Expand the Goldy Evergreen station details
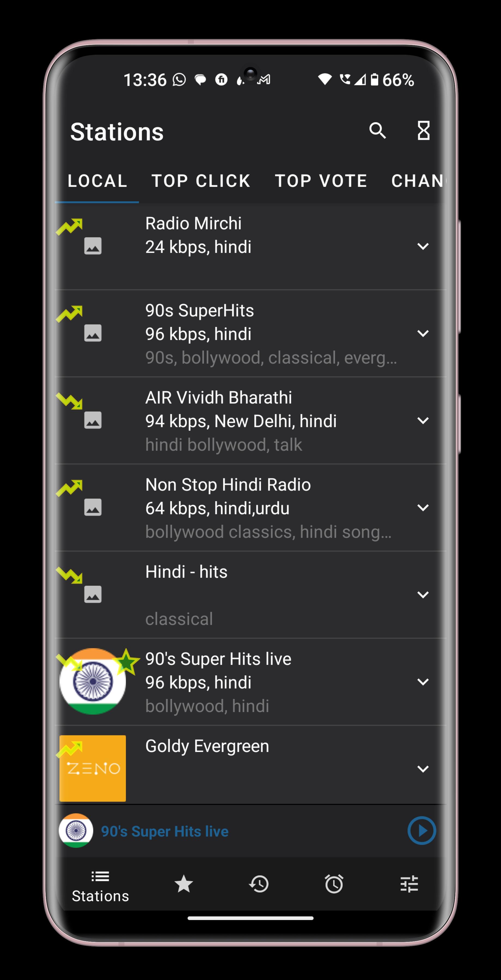The image size is (501, 980). coord(423,769)
